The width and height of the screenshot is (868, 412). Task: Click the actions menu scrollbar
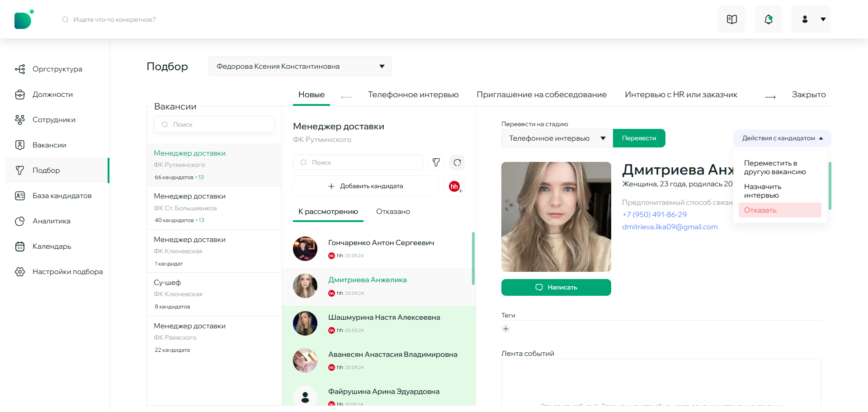click(830, 186)
